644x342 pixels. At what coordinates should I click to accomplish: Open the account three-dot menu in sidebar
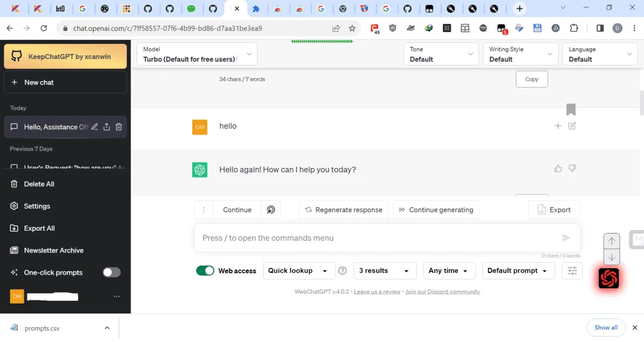click(117, 297)
